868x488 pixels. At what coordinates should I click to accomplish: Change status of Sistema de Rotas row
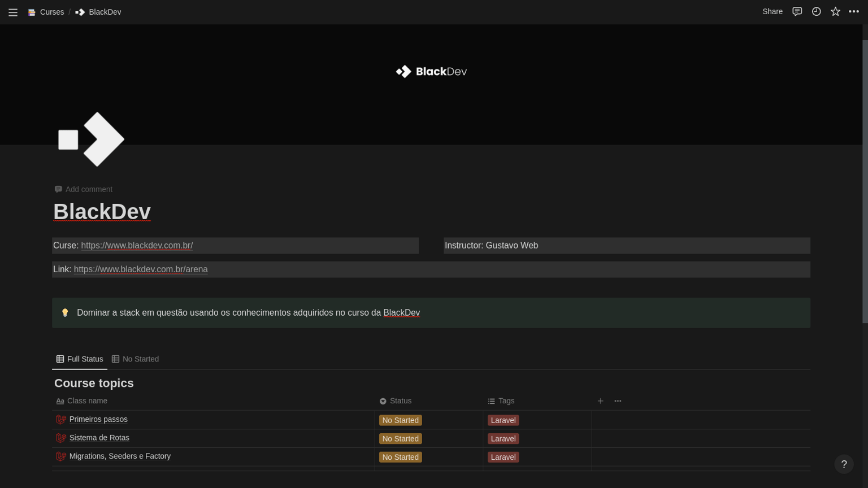pos(401,439)
